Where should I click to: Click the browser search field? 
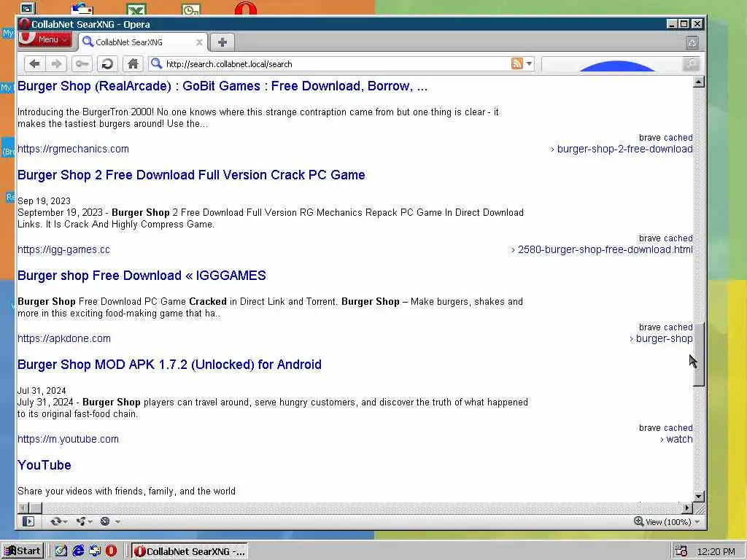612,64
